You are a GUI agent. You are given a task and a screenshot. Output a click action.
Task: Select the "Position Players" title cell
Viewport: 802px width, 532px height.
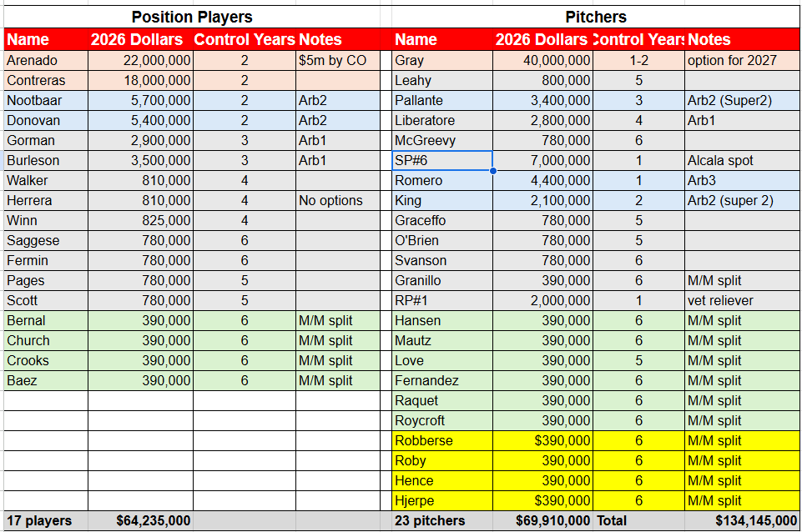pyautogui.click(x=192, y=17)
